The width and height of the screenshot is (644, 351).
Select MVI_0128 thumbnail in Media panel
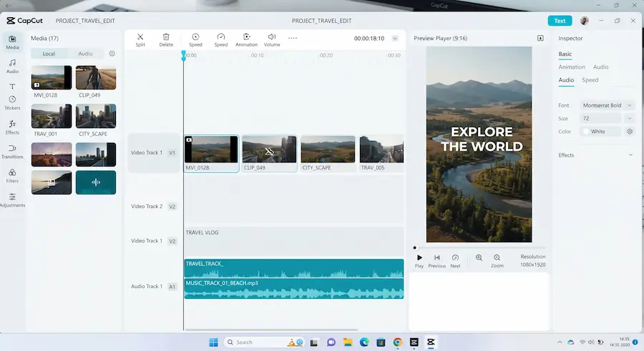coord(52,78)
